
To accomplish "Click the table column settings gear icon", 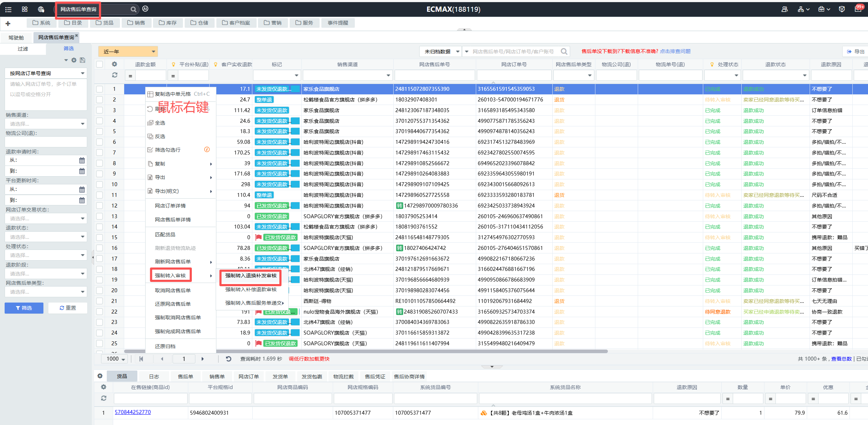I will [x=114, y=64].
